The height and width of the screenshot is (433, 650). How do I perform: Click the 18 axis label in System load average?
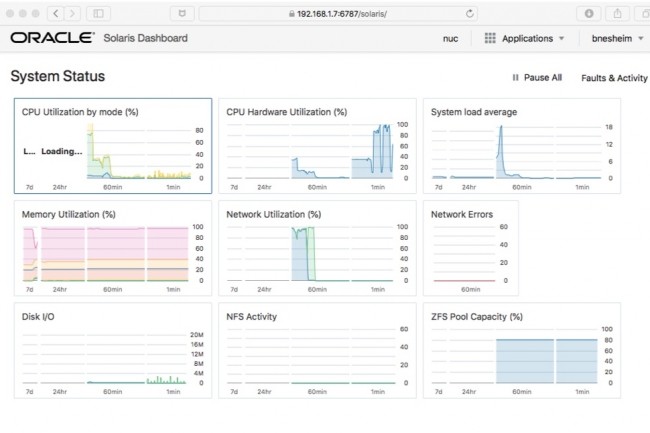(609, 127)
